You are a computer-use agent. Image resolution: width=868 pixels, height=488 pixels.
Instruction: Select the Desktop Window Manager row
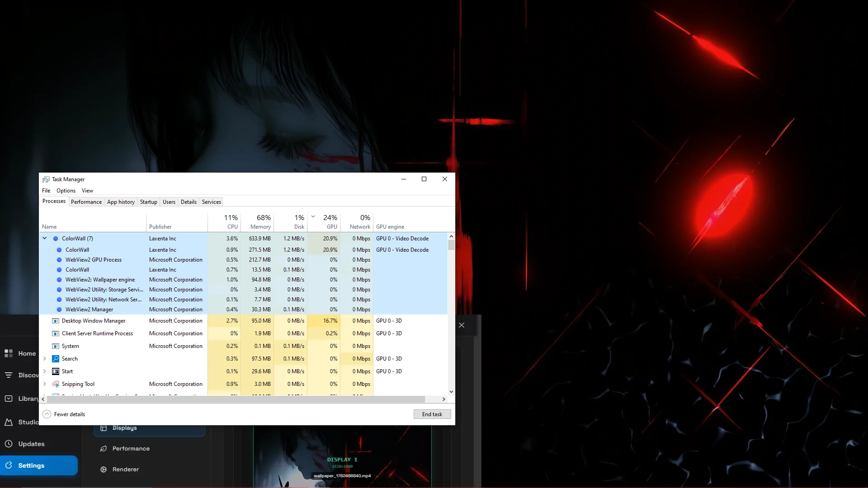pyautogui.click(x=244, y=320)
